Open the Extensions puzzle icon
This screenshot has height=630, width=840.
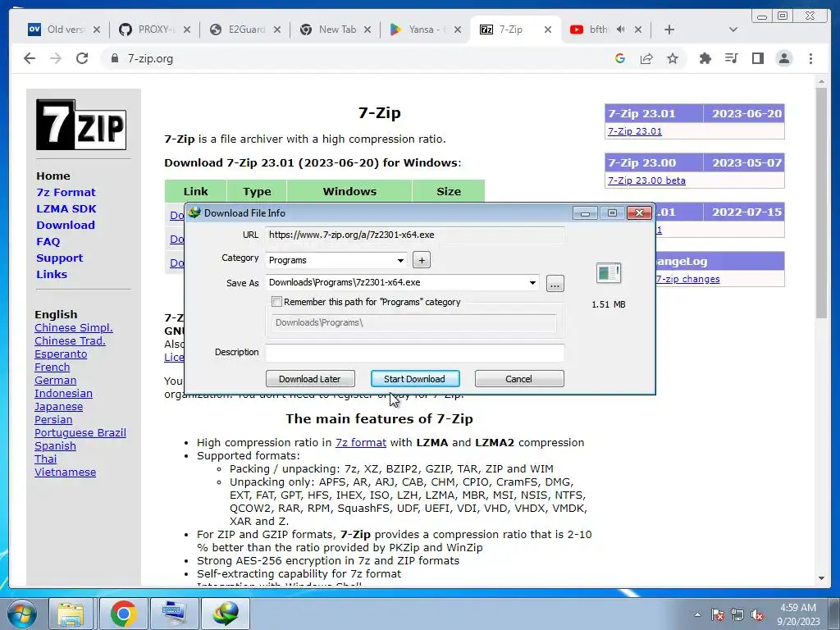click(x=705, y=58)
